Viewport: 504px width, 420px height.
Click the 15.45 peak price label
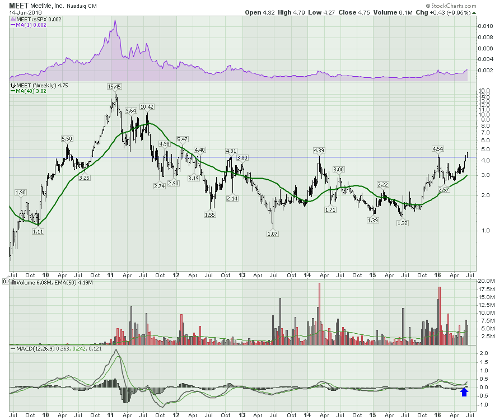[114, 86]
